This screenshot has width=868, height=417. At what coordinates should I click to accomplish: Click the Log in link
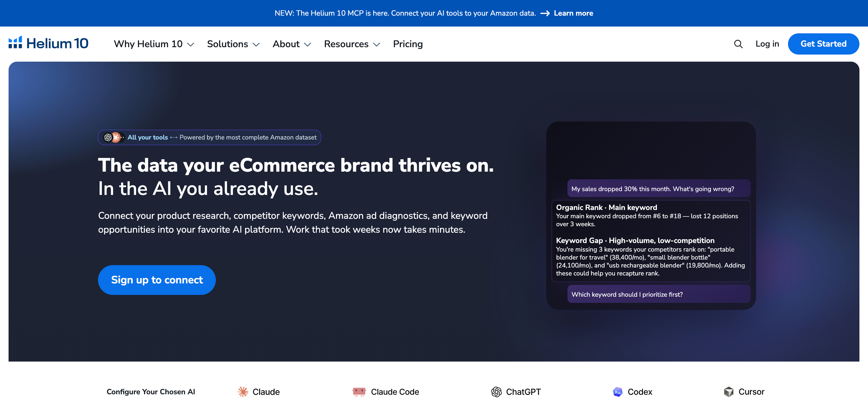click(x=767, y=44)
